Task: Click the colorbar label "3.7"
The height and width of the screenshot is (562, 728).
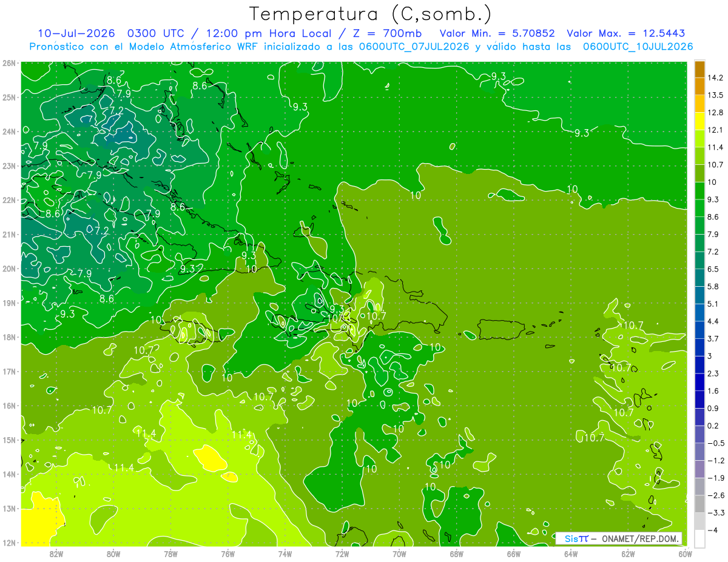Action: [713, 338]
